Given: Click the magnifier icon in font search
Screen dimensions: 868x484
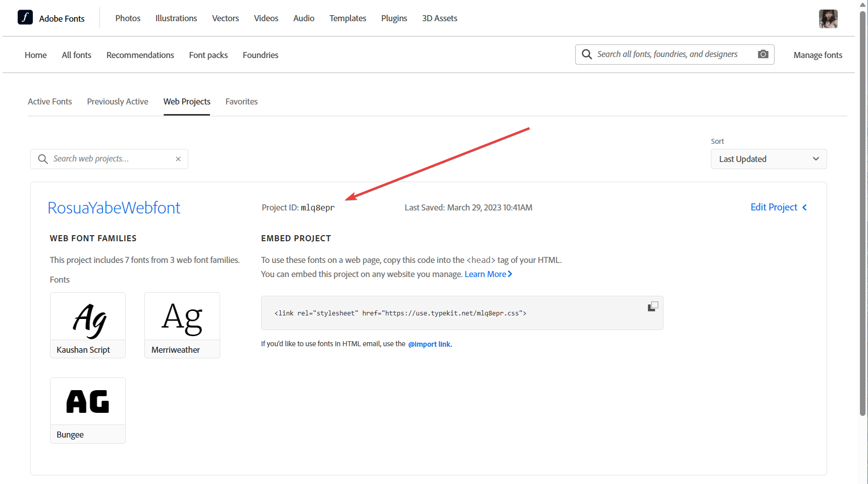Looking at the screenshot, I should tap(587, 54).
